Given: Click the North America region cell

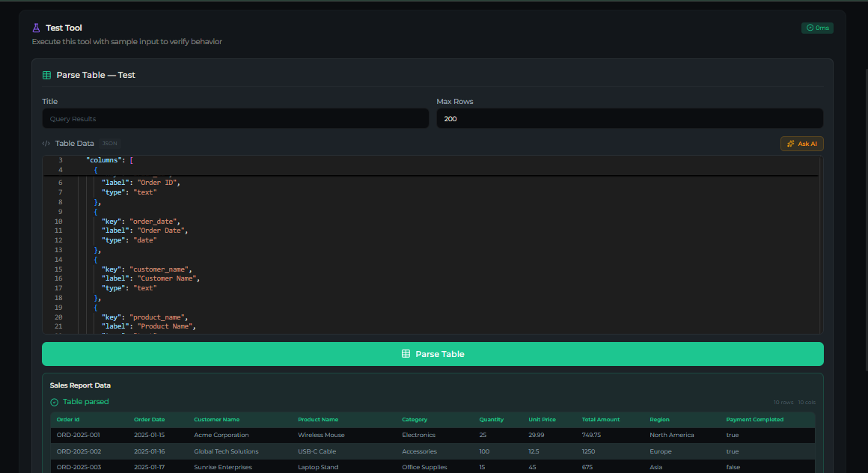Looking at the screenshot, I should (x=671, y=435).
